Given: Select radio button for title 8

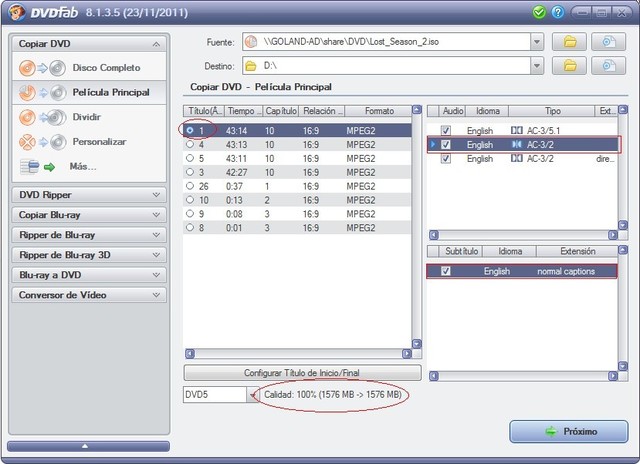Looking at the screenshot, I should pos(190,227).
